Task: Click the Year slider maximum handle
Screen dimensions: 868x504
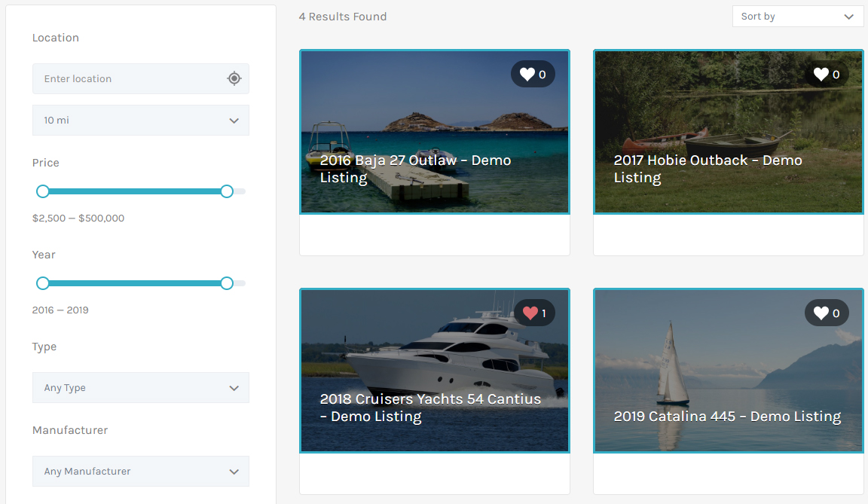Action: 227,283
